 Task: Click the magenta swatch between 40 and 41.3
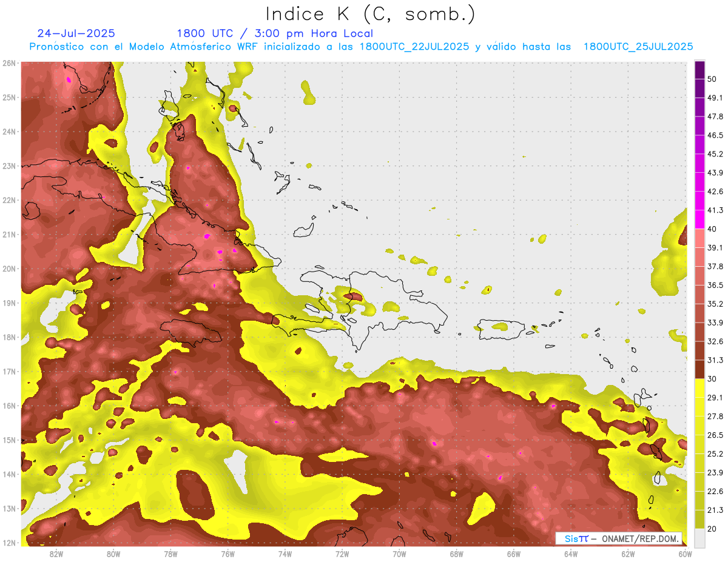pos(699,219)
